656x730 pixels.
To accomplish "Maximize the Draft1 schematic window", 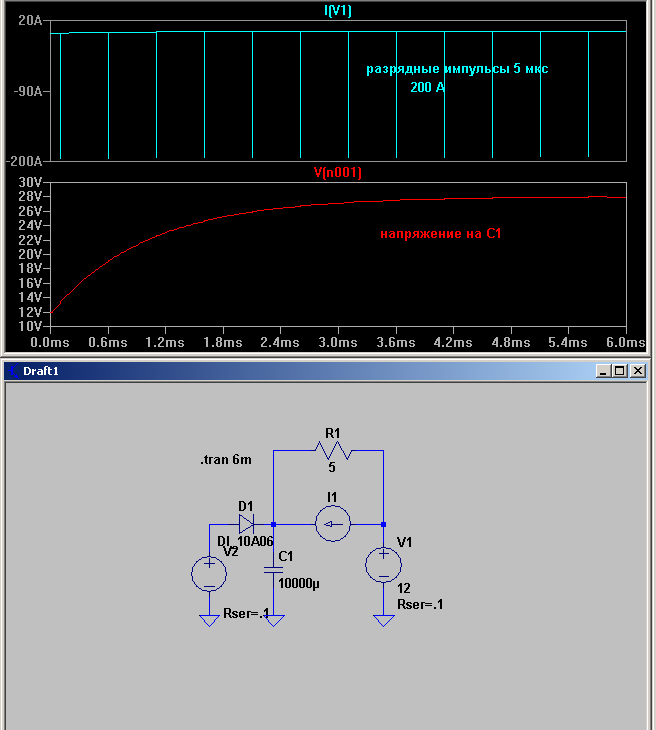I will coord(620,371).
